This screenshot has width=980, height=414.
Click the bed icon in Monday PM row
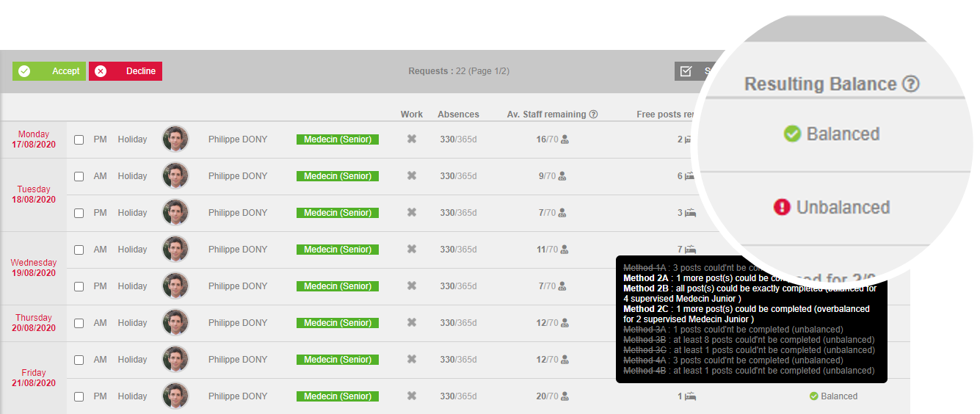[690, 139]
